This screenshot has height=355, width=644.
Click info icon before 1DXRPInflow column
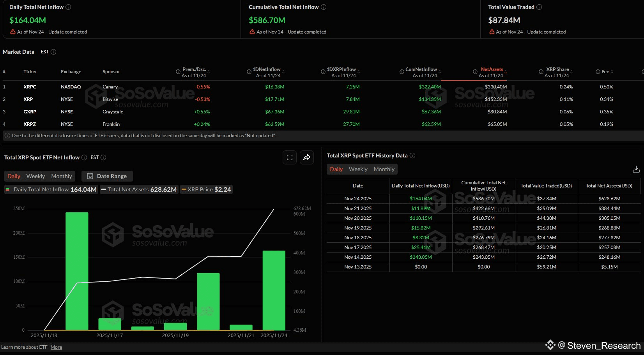coord(323,72)
